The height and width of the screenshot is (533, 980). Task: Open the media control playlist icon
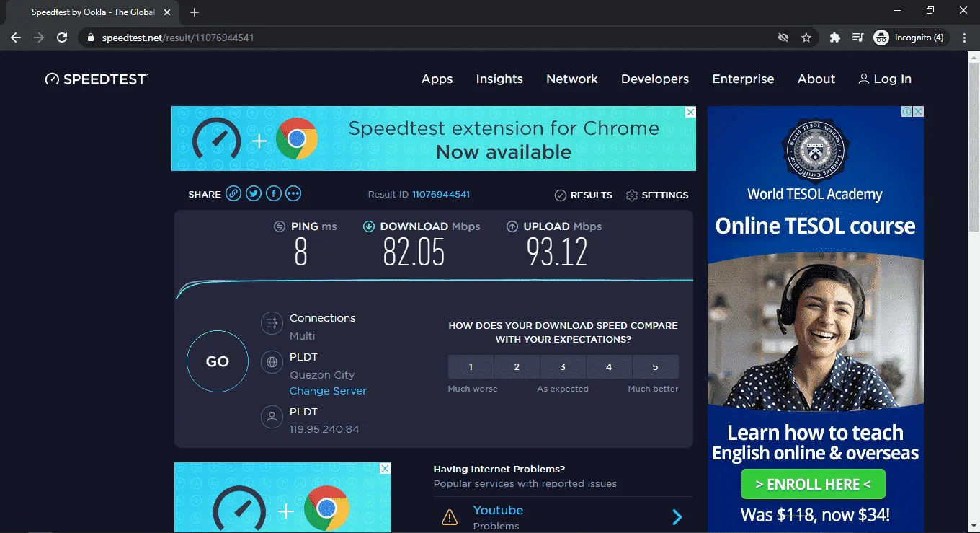[857, 38]
